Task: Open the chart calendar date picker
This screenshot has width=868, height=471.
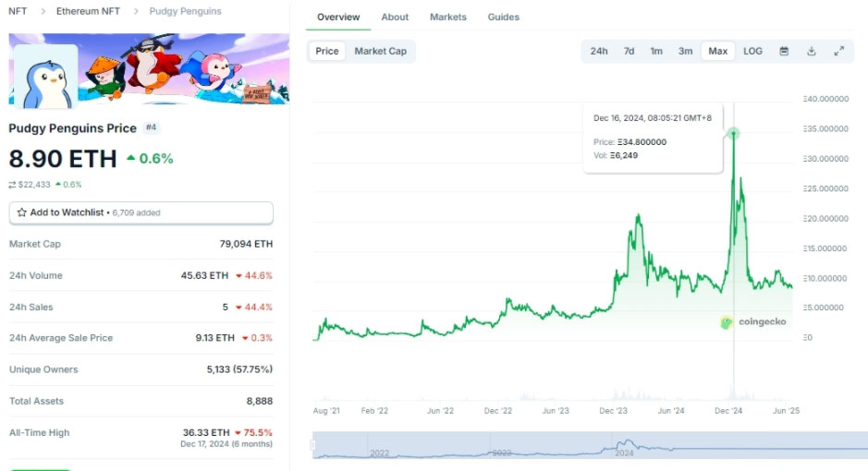Action: click(x=784, y=51)
